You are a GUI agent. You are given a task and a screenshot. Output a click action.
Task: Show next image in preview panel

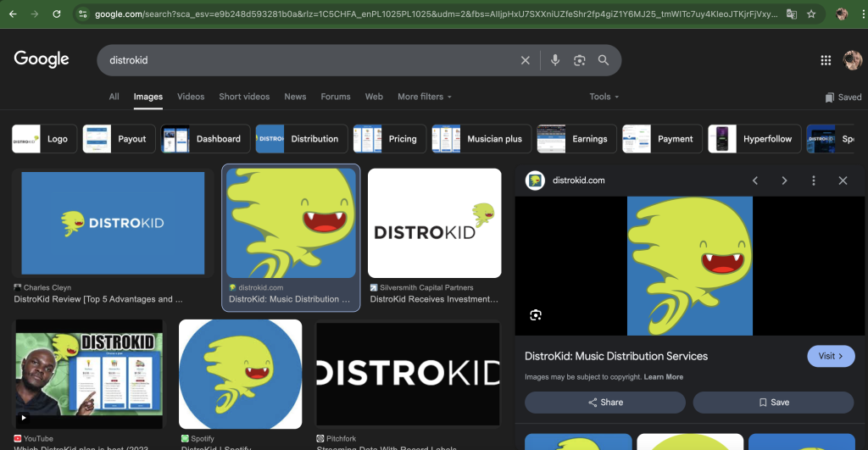[x=784, y=181]
